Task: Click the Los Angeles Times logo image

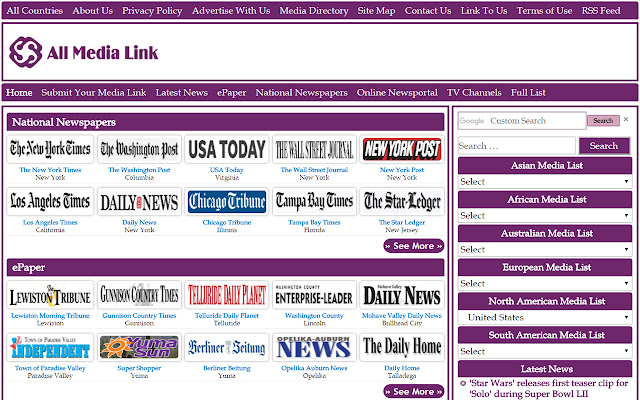Action: click(50, 202)
